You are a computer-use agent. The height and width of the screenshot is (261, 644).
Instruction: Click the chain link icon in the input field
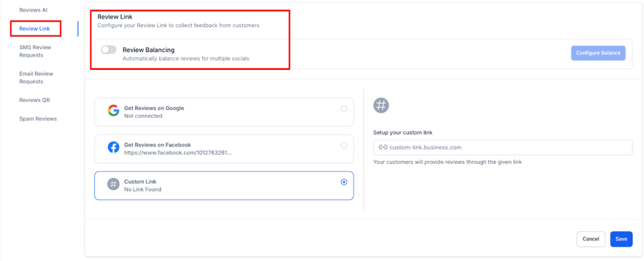pos(382,148)
